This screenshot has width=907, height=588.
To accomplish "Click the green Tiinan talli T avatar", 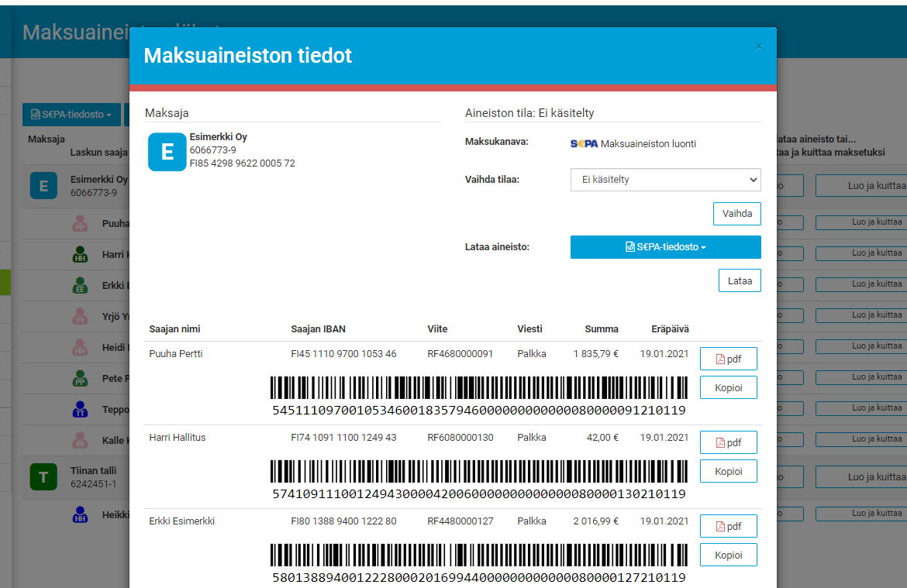I will click(43, 477).
